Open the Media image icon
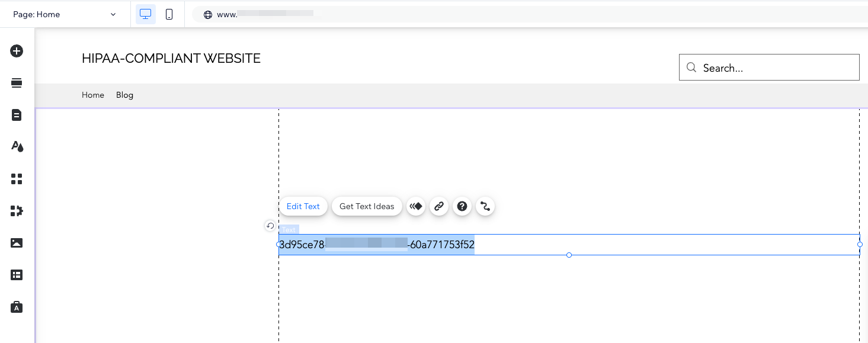 coord(17,243)
